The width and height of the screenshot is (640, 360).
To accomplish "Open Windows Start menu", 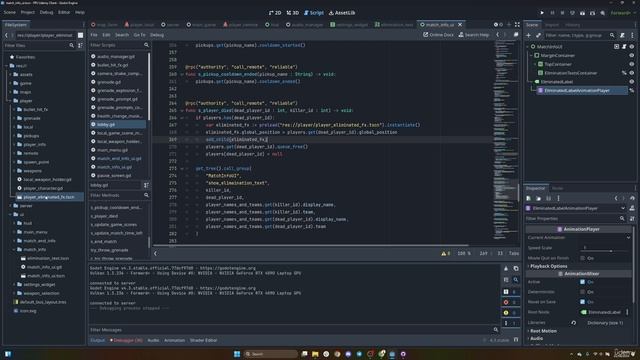I will tap(237, 354).
